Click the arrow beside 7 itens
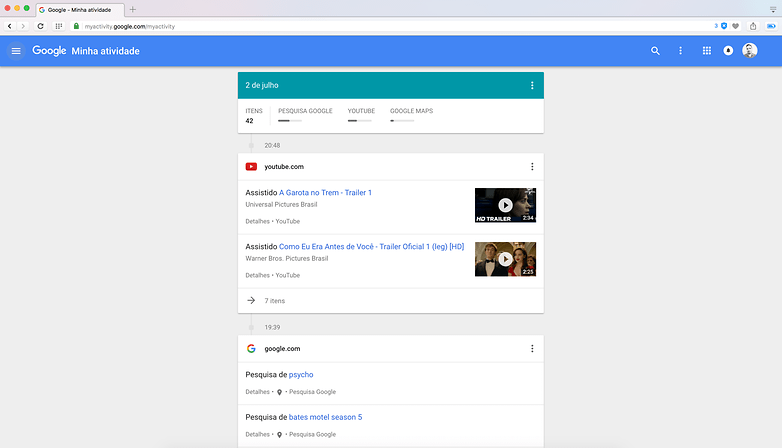Screen dimensions: 782x448 point(251,300)
